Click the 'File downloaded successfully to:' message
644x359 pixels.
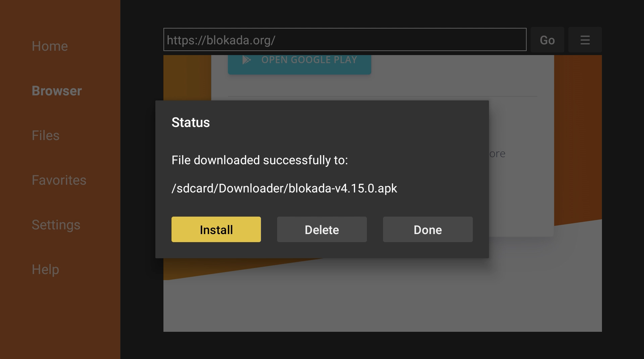tap(260, 160)
